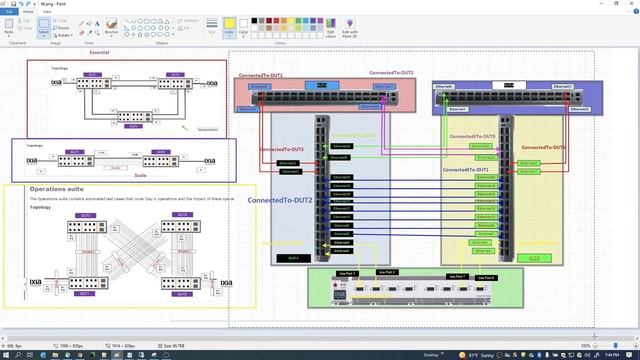This screenshot has height=360, width=640.
Task: Select the Pencil tool
Action: point(81,24)
